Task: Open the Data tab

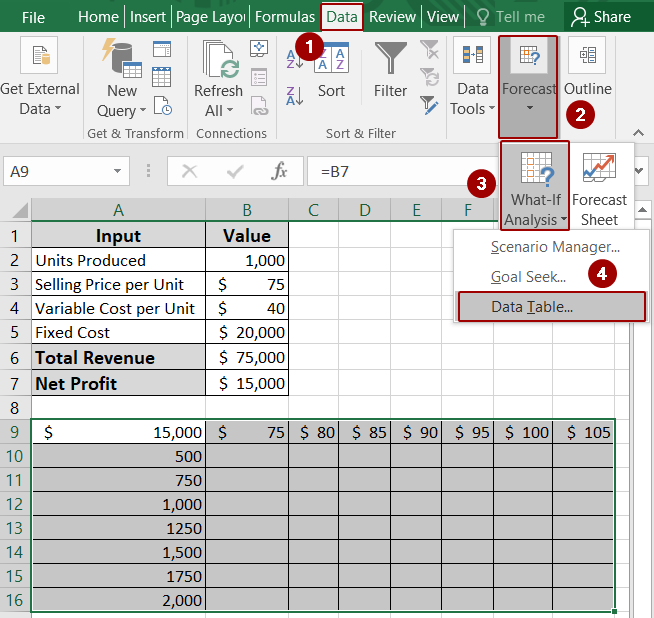Action: pos(342,17)
